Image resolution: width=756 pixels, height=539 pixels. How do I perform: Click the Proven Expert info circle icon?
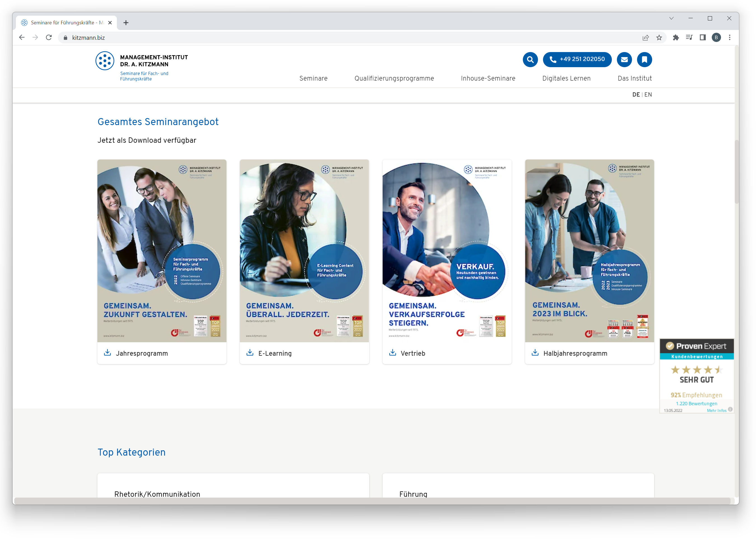click(730, 409)
